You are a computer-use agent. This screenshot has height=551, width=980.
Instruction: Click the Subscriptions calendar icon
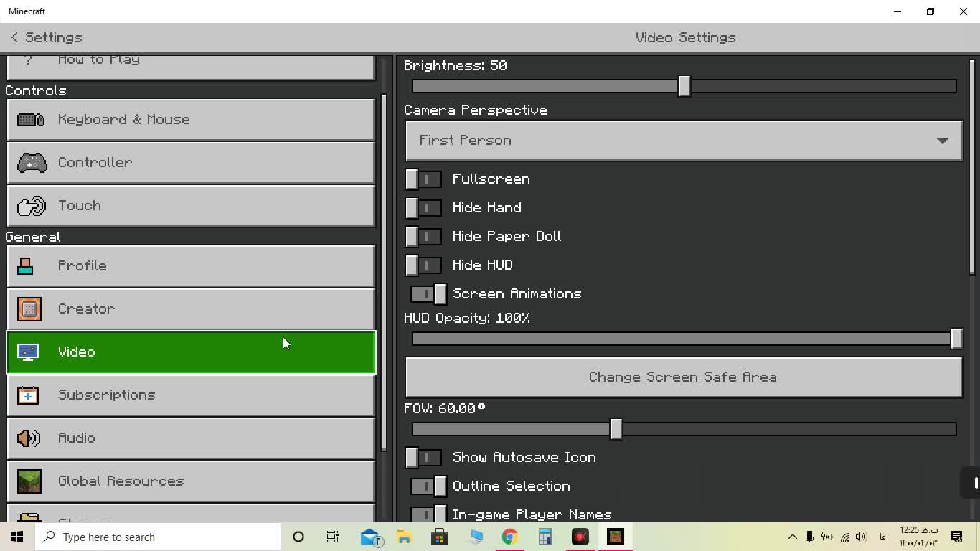click(28, 395)
